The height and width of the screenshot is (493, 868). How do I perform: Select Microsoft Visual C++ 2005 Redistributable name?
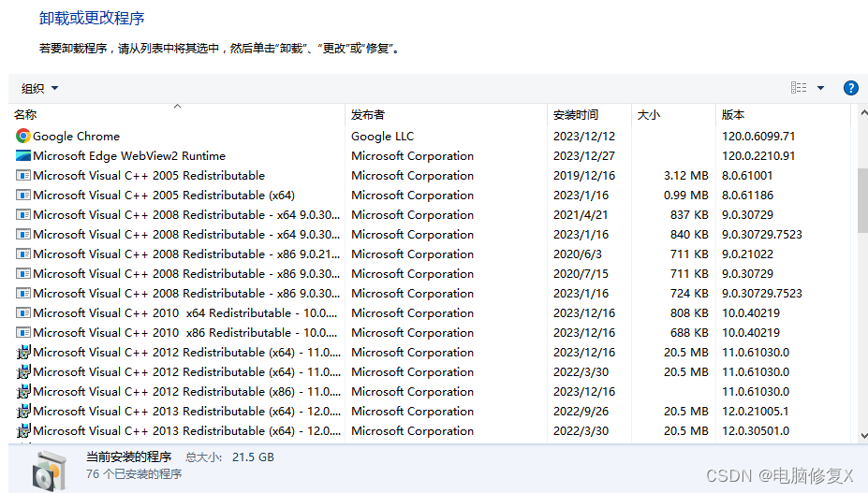pos(149,175)
